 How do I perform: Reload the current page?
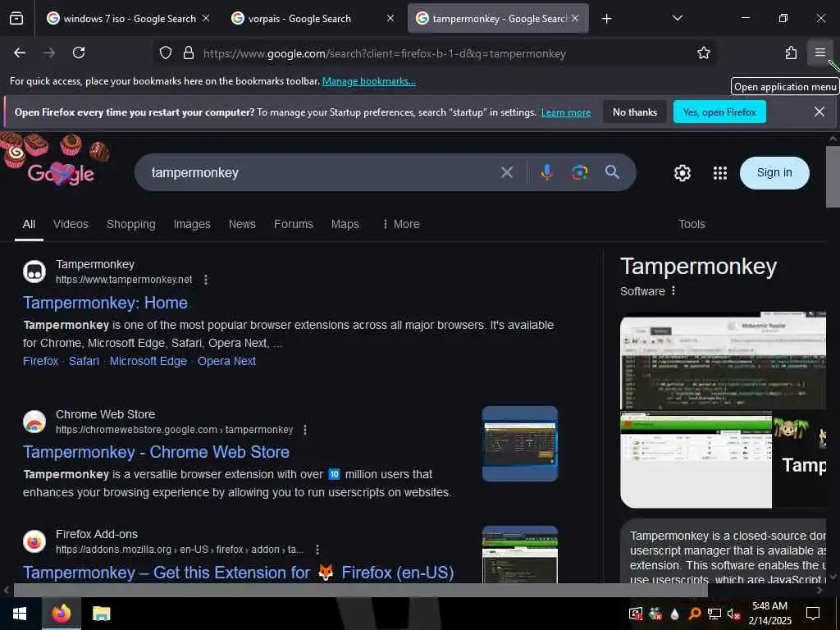point(79,53)
